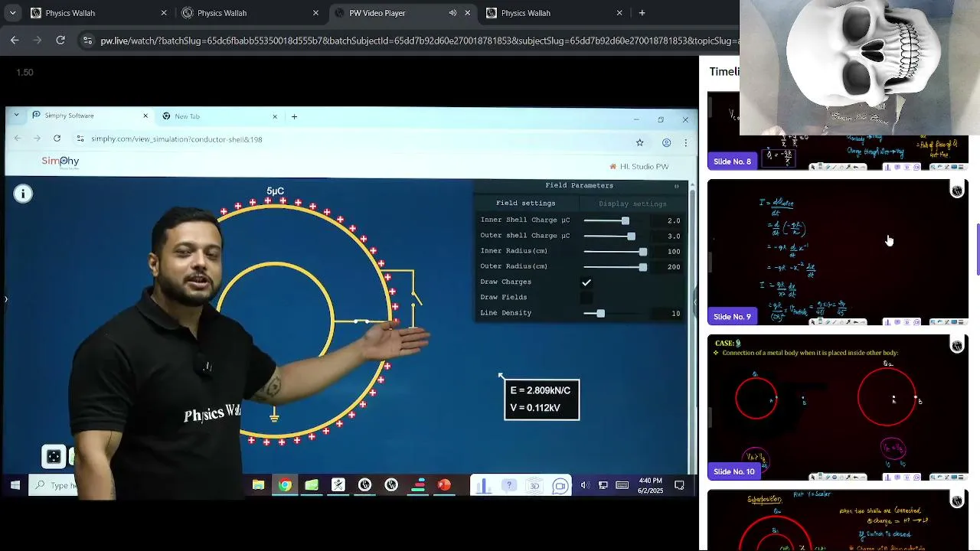Screen dimensions: 980x551
Task: Close the Simphy Software inner tab
Action: [x=145, y=116]
